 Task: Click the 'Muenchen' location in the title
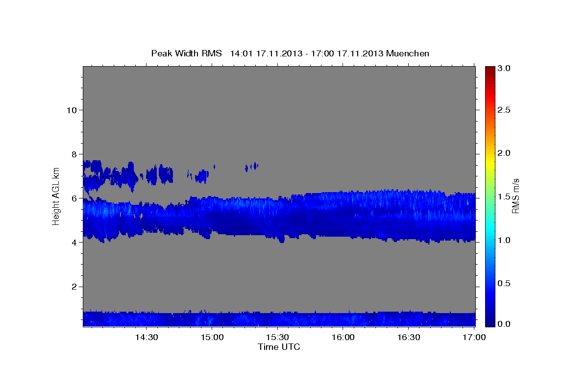[x=408, y=53]
